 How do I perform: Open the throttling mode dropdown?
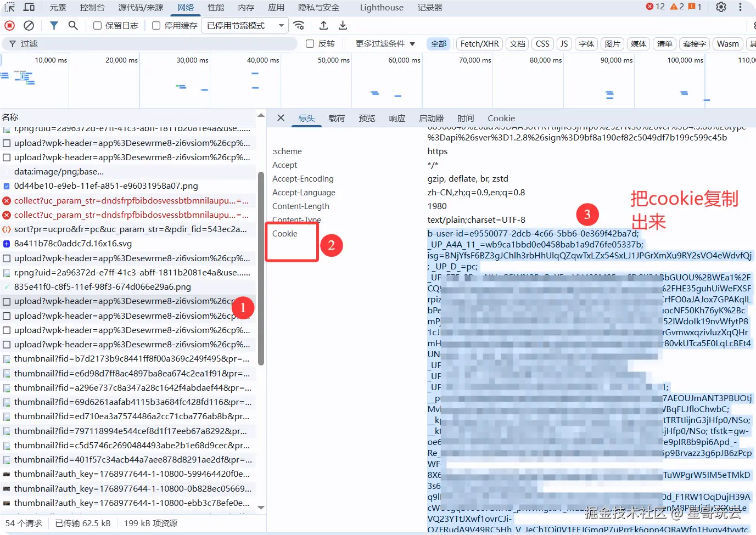click(245, 25)
